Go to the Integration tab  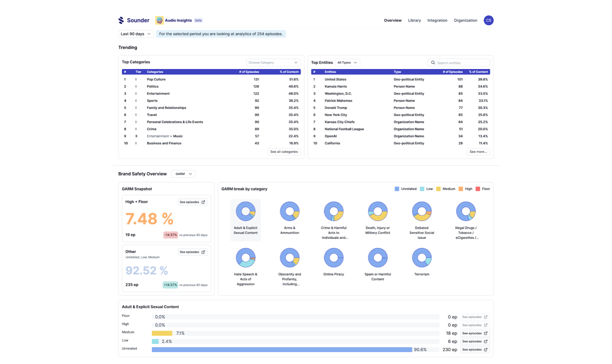[437, 20]
